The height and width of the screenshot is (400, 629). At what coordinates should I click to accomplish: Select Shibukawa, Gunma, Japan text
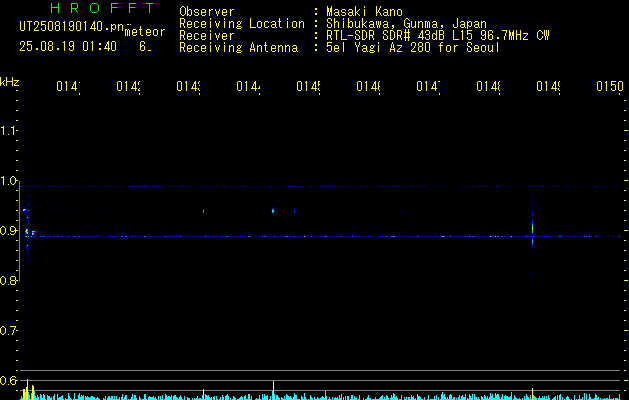pos(406,24)
